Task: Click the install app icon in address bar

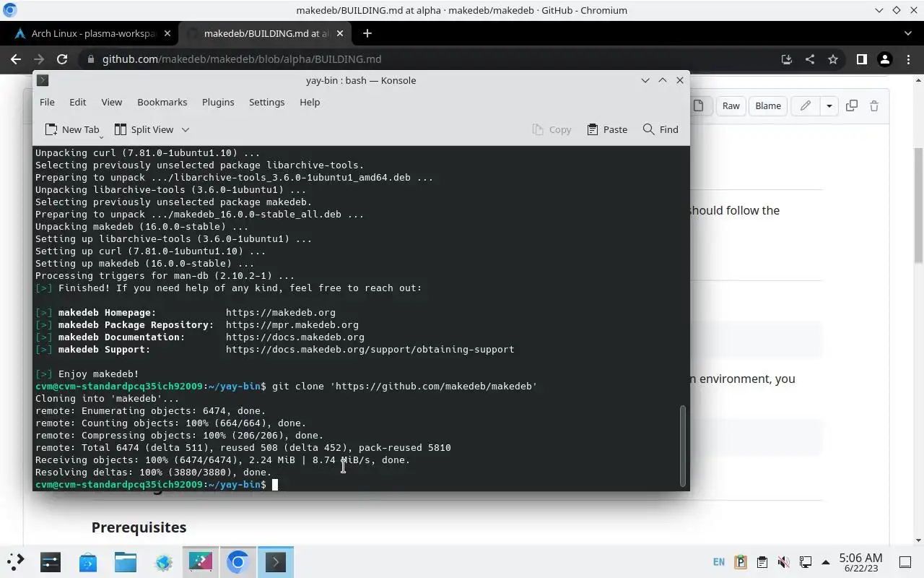Action: [x=787, y=59]
